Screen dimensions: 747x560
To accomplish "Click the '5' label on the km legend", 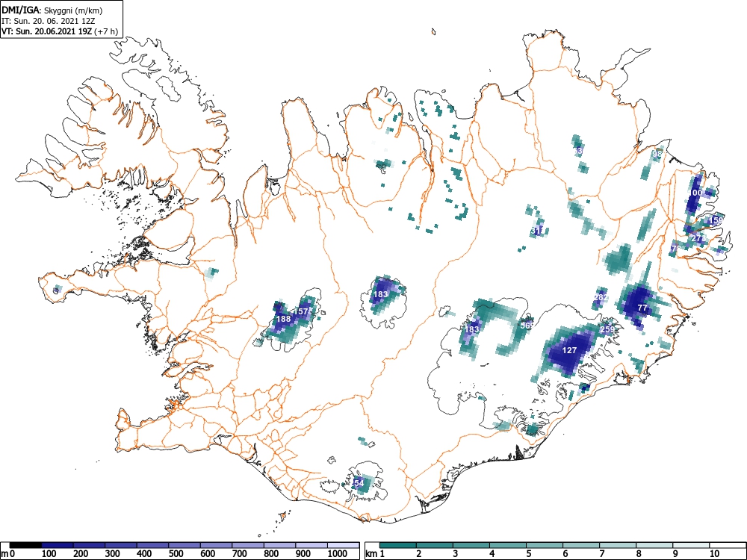I will tap(529, 554).
